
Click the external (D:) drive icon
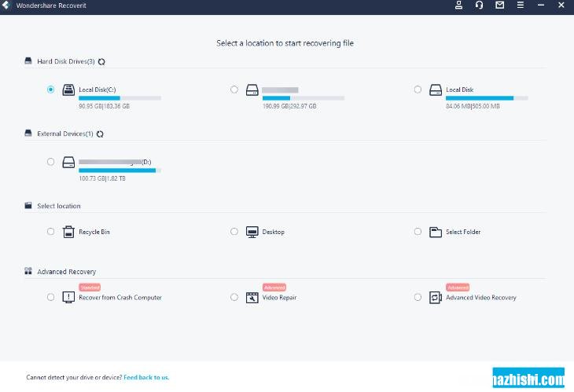tap(68, 163)
